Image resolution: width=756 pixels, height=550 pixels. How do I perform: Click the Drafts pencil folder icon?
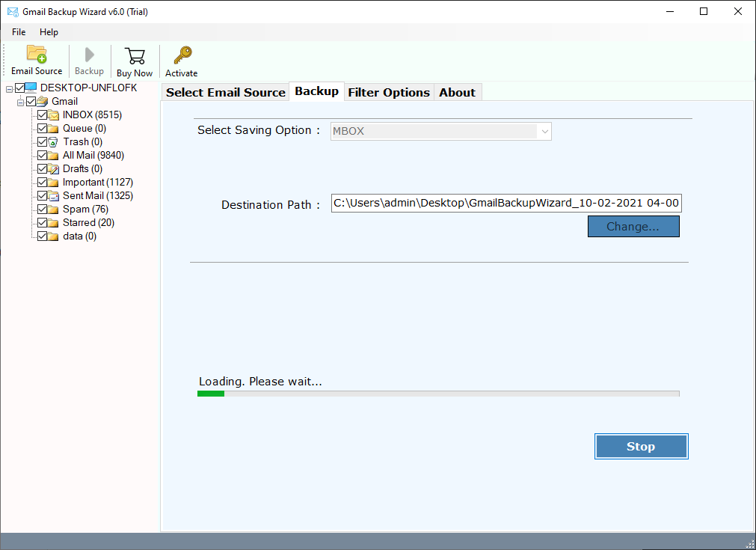[x=54, y=169]
